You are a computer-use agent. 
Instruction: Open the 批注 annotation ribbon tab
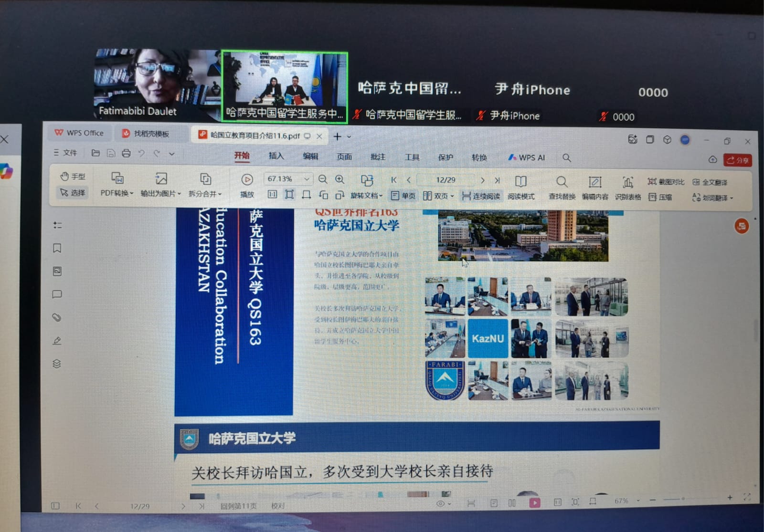(378, 157)
